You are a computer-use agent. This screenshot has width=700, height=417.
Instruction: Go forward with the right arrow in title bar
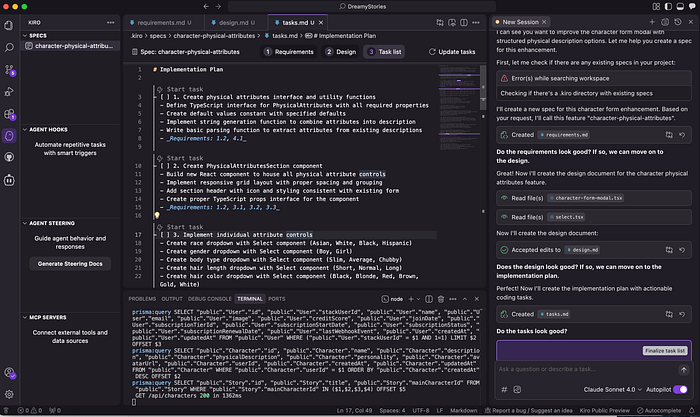coord(218,6)
